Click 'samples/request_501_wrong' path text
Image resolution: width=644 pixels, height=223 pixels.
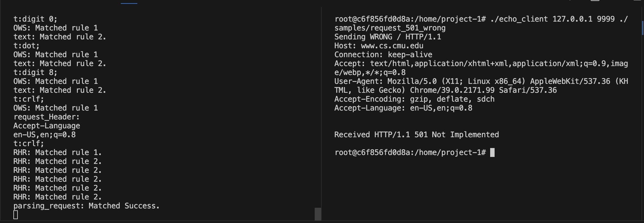click(390, 28)
